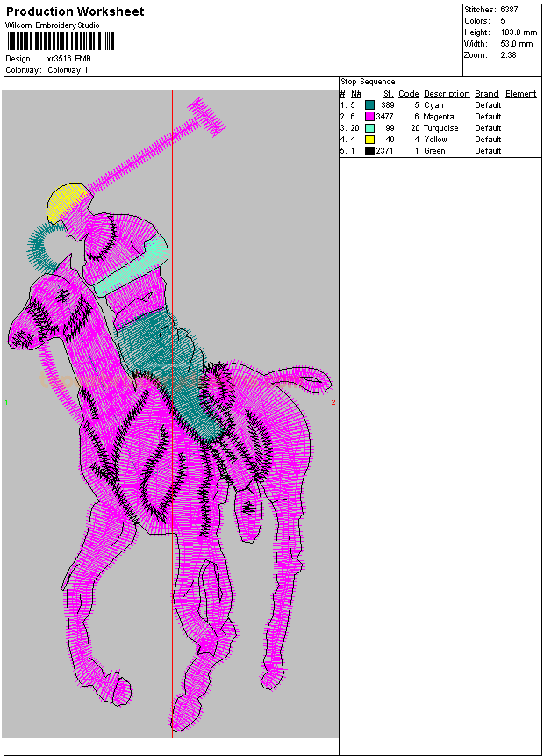Click the Production Worksheet title
The image size is (544, 756).
coord(75,11)
